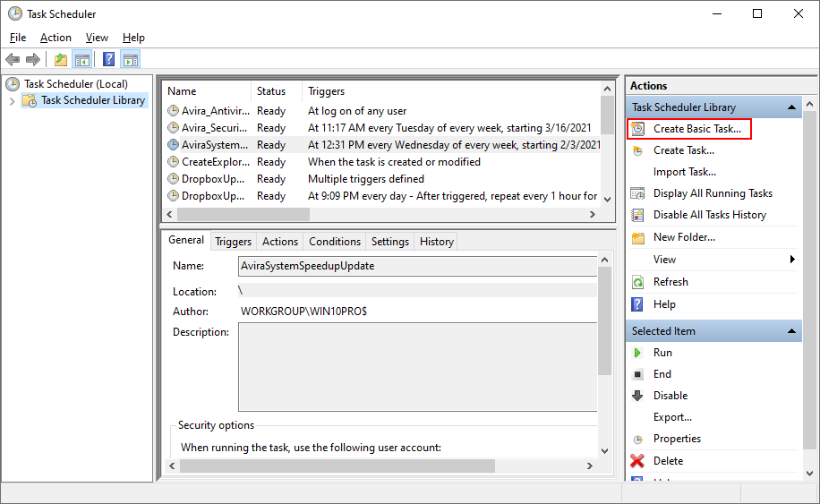820x504 pixels.
Task: Click the task list vertical scrollbar down arrow
Action: point(607,200)
